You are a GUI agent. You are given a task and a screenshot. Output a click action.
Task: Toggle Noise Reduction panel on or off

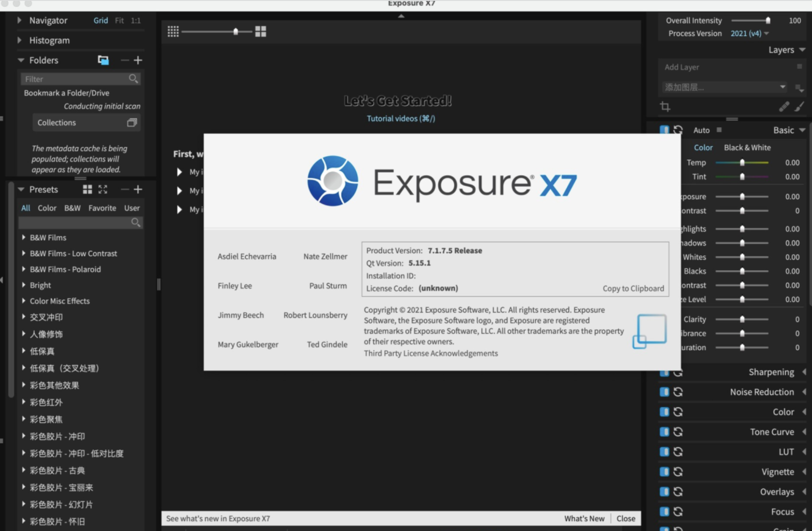coord(664,392)
